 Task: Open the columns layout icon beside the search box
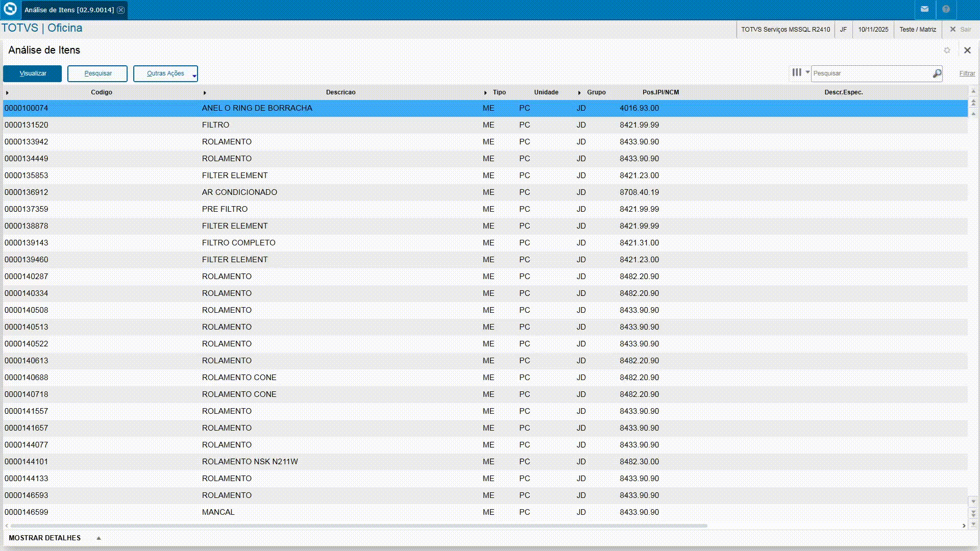796,72
